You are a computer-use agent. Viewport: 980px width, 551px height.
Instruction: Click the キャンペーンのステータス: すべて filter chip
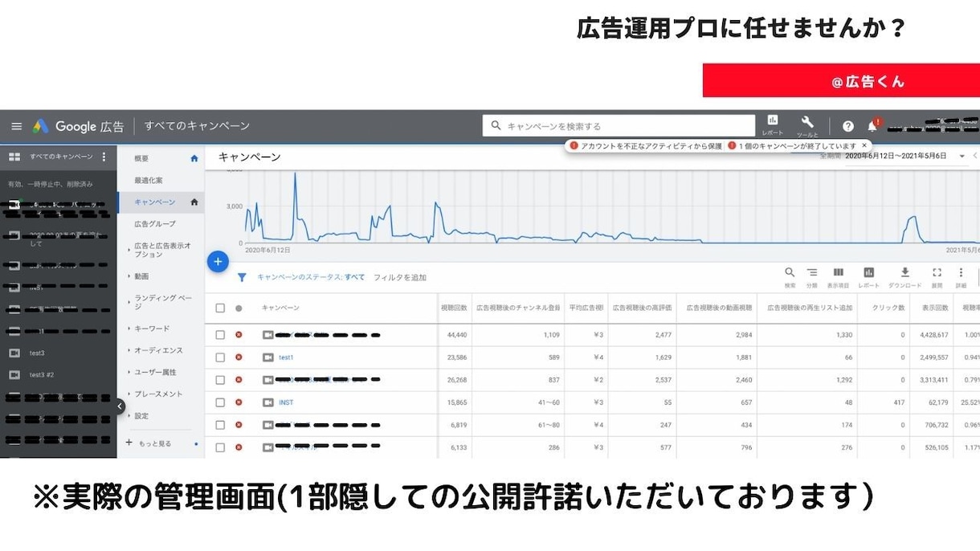tap(311, 277)
